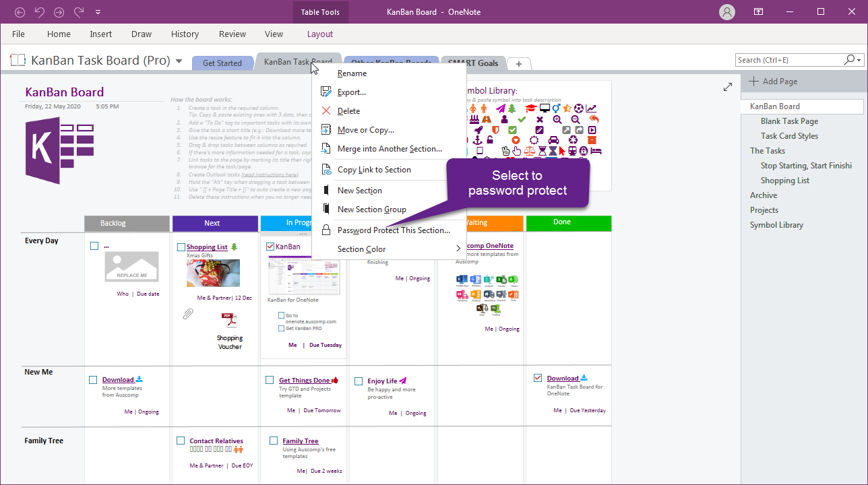This screenshot has height=485, width=868.
Task: Check the Get KanBan PRO checkbox
Action: 281,328
